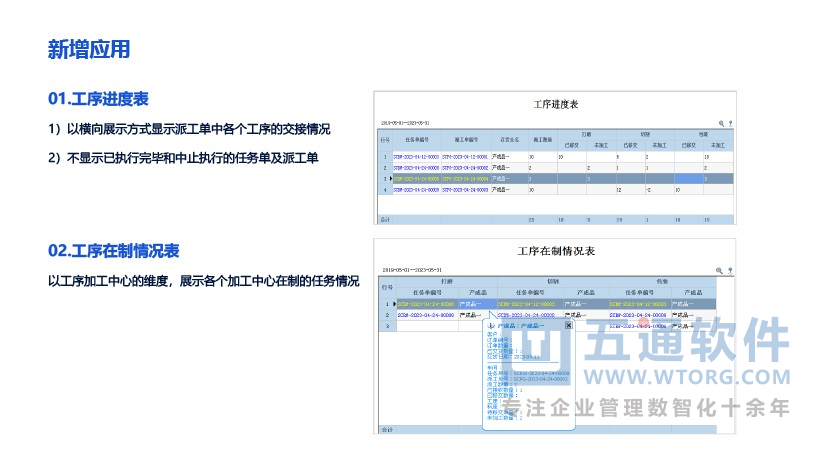Viewport: 820px width, 461px height.
Task: Open row 2 打磨 task number link in 工序在制情况表
Action: pos(426,315)
